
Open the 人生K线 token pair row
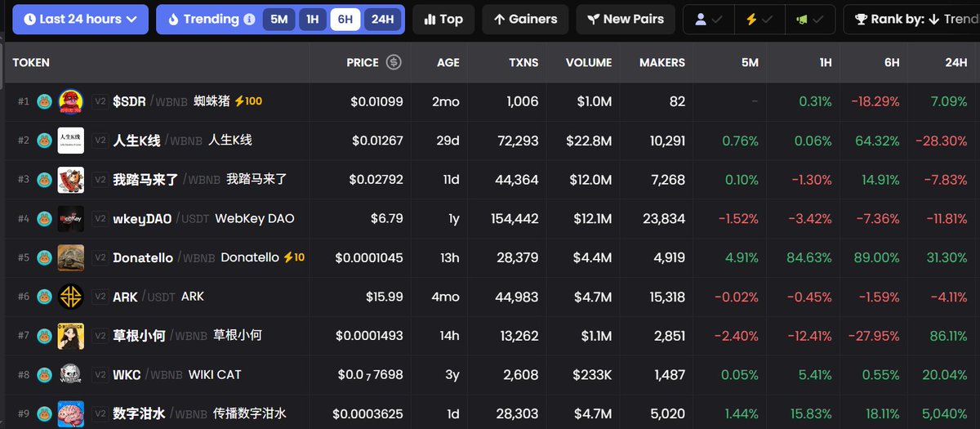(136, 141)
